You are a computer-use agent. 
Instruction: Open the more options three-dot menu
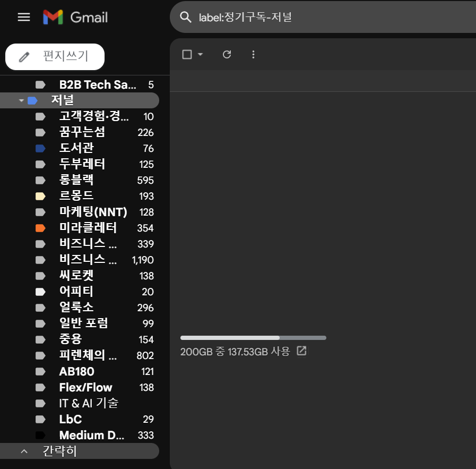[253, 54]
